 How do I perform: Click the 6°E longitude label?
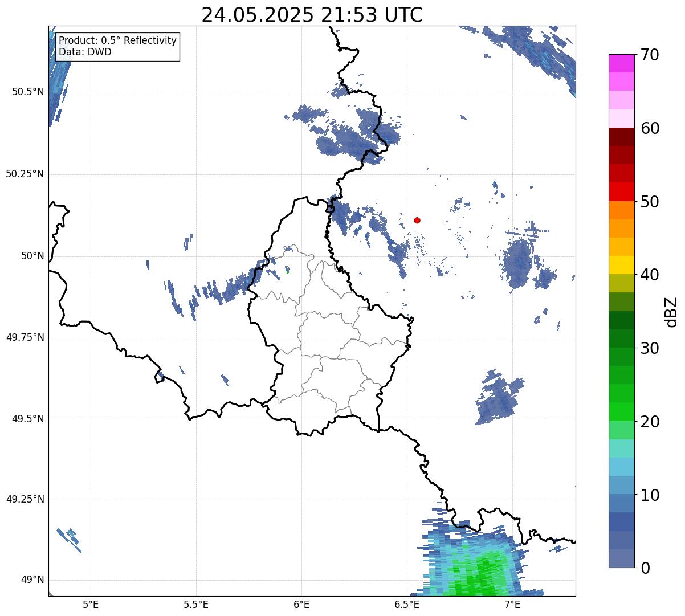coord(301,604)
